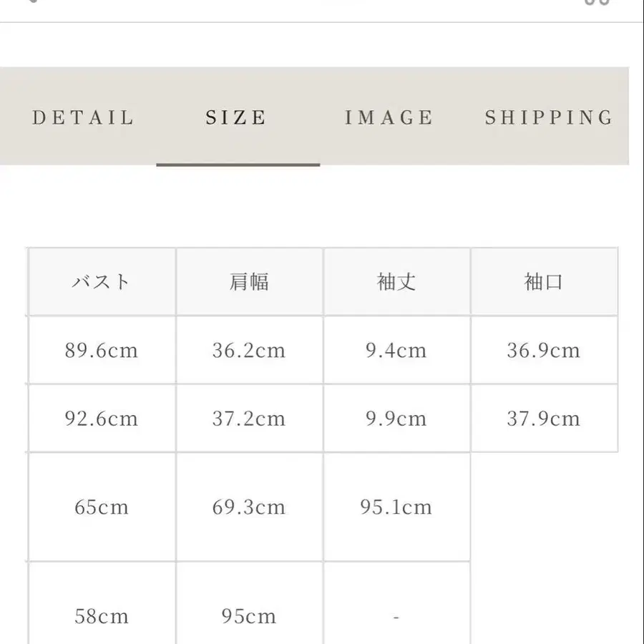Click the underline indicator beneath SIZE

(238, 165)
